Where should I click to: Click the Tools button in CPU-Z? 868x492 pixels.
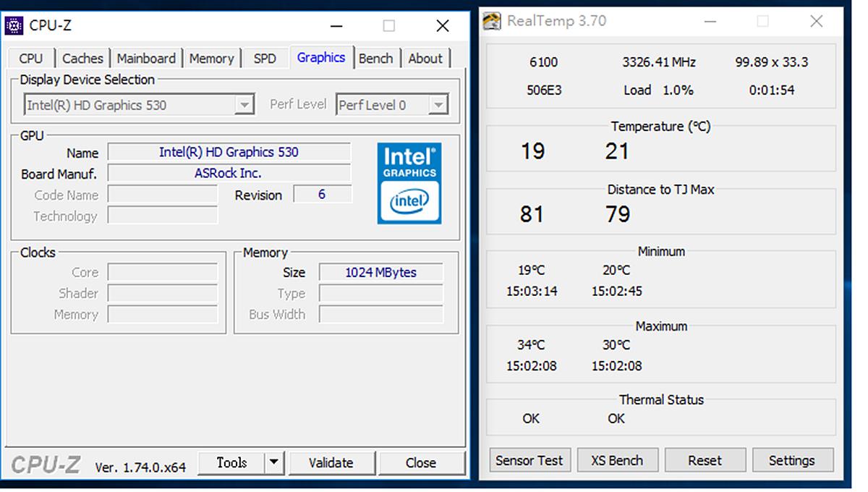click(x=231, y=462)
